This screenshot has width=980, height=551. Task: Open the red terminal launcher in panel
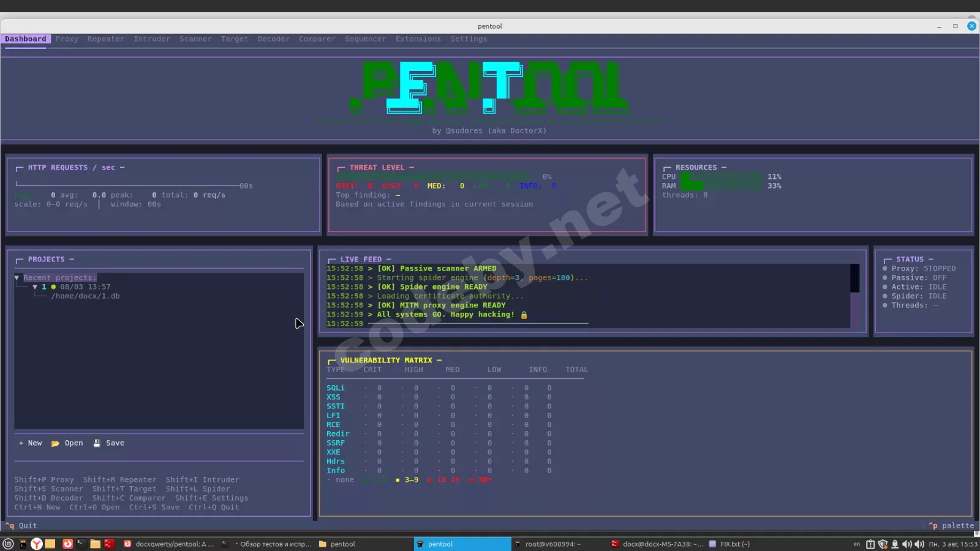click(109, 544)
